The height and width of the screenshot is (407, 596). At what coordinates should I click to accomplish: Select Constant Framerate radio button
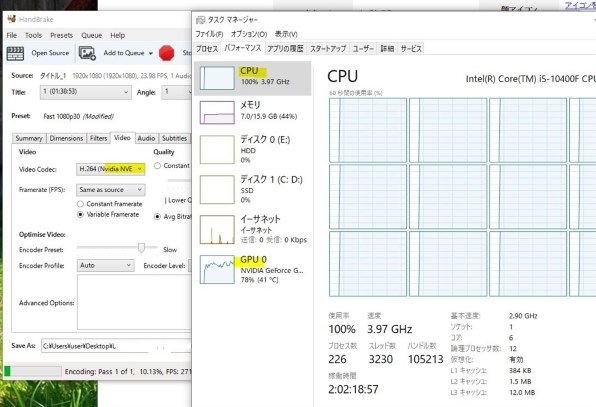[x=80, y=204]
